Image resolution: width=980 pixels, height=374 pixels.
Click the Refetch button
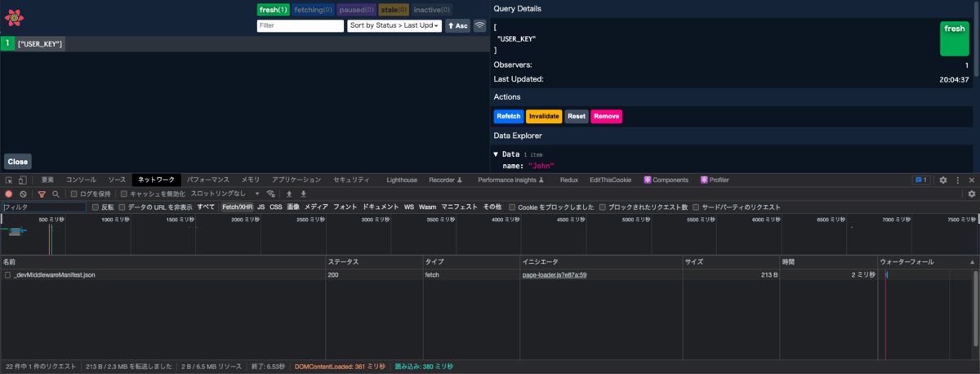(x=508, y=117)
